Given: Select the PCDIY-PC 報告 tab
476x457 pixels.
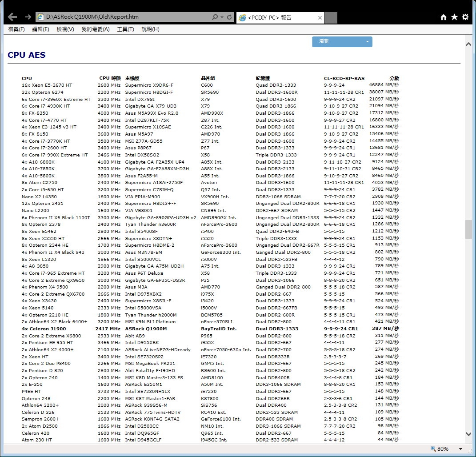Looking at the screenshot, I should 280,18.
